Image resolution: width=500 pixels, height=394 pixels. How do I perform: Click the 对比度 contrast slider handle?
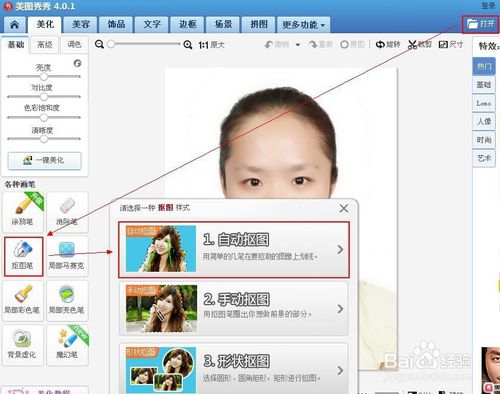tap(44, 97)
